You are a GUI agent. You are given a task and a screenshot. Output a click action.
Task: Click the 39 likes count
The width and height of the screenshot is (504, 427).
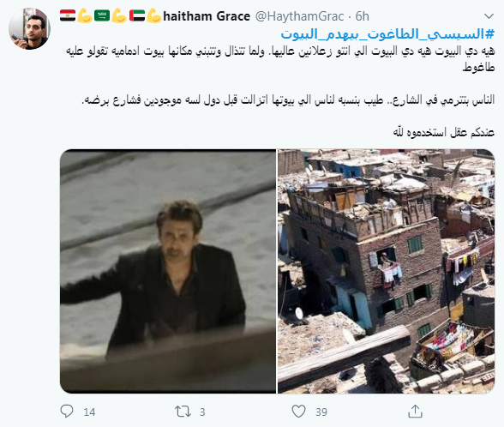click(321, 412)
